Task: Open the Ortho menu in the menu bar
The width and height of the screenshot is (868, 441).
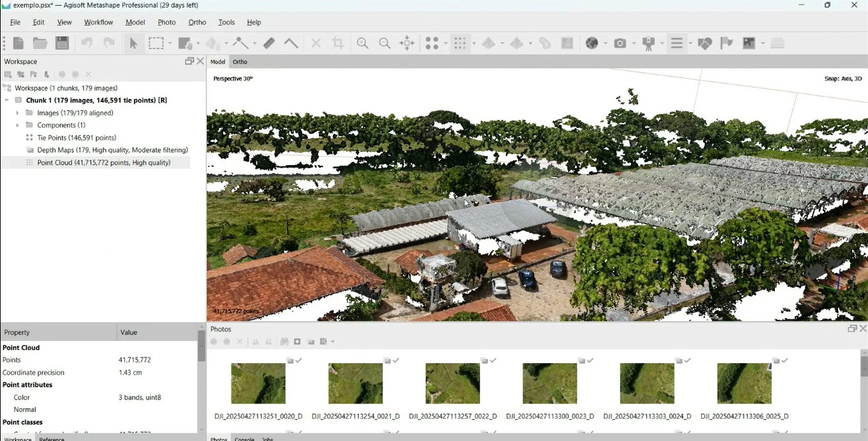Action: click(x=197, y=22)
